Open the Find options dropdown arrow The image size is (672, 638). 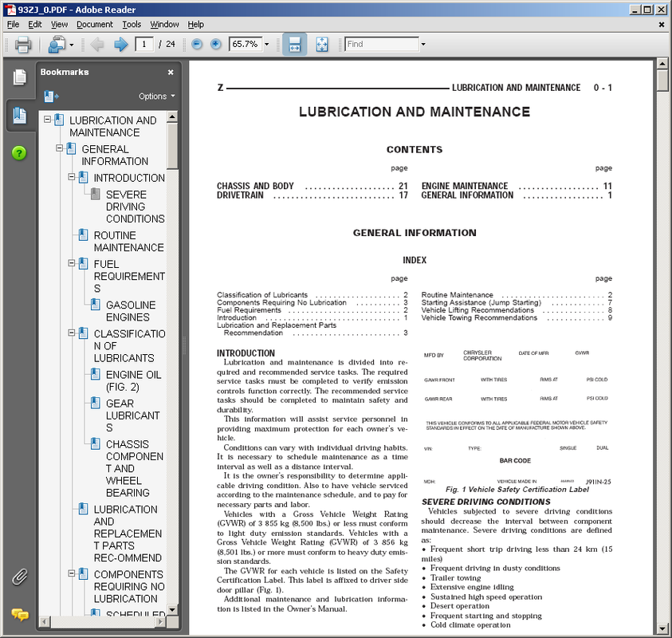coord(423,44)
